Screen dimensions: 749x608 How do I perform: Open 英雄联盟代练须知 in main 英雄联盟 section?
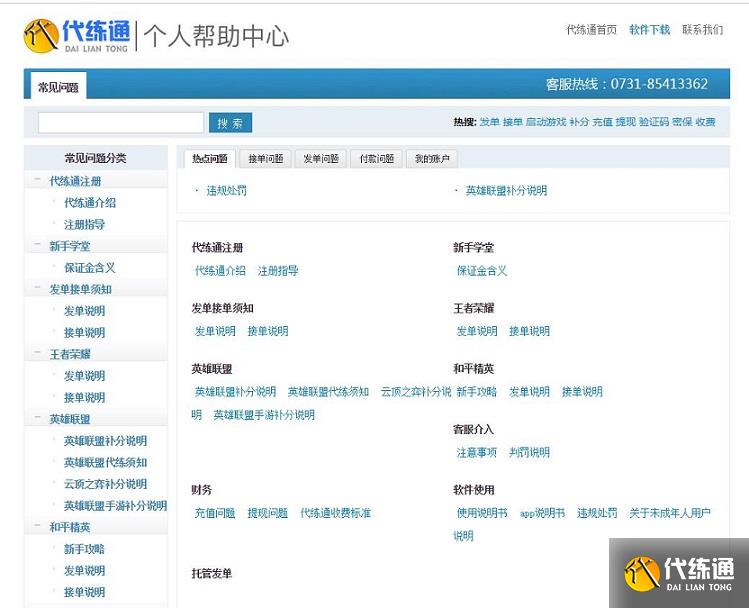click(x=328, y=392)
